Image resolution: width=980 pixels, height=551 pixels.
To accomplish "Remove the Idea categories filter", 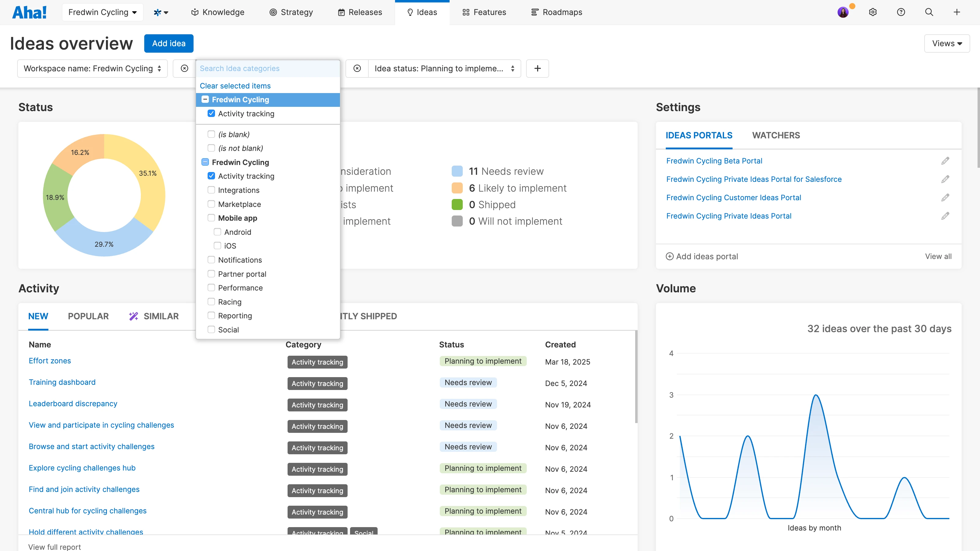I will coord(184,69).
